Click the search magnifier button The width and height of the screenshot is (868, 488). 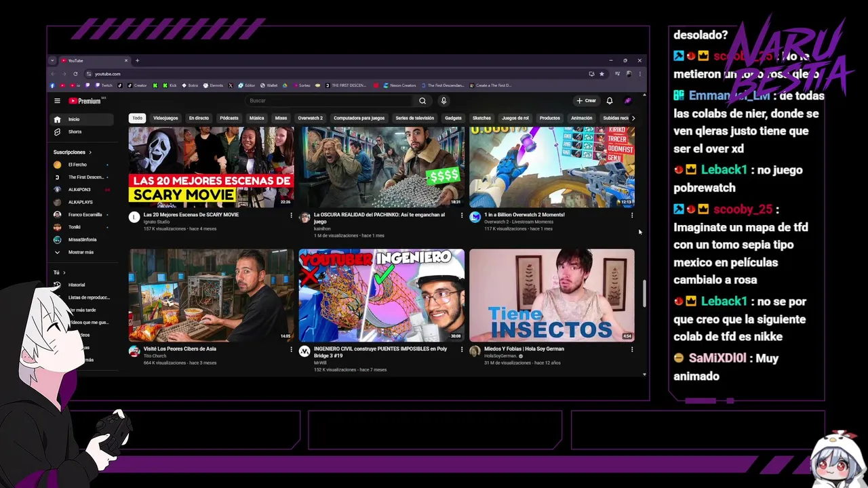click(422, 101)
